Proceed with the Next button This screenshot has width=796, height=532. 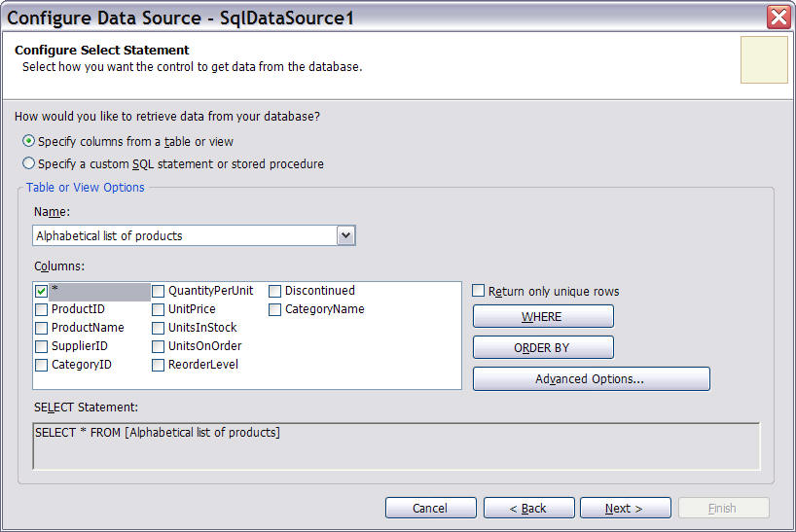(625, 508)
